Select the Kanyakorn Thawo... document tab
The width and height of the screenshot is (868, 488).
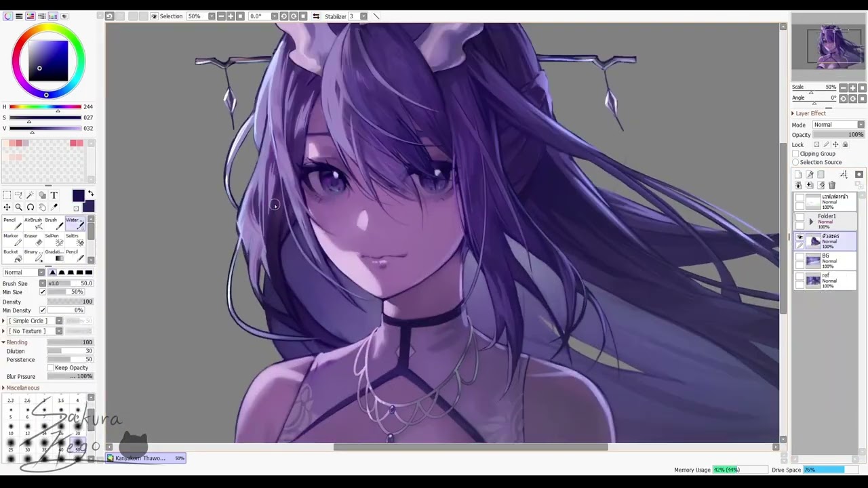(x=146, y=458)
